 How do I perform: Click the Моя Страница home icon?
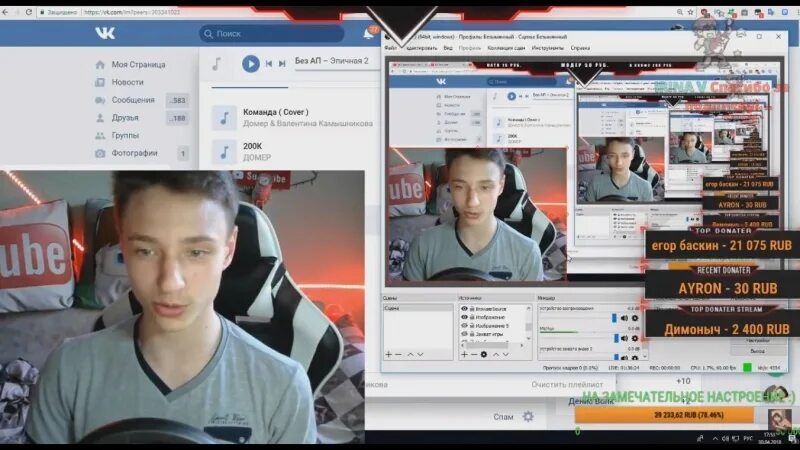point(100,65)
